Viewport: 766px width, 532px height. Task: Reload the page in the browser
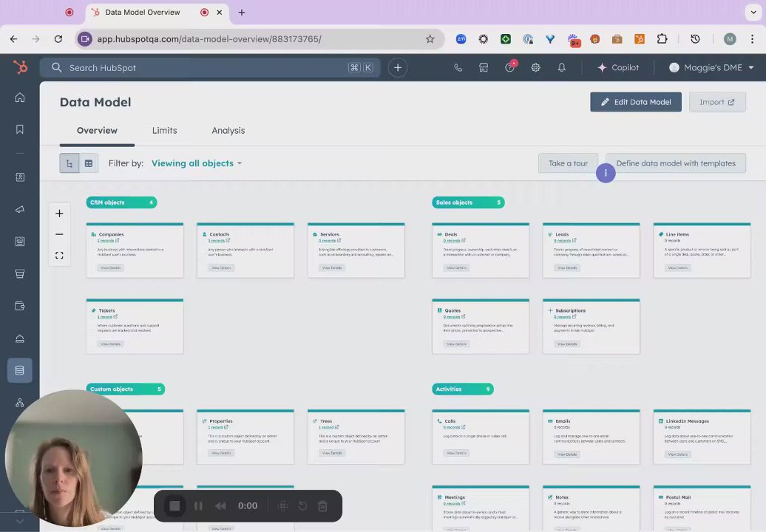coord(58,39)
